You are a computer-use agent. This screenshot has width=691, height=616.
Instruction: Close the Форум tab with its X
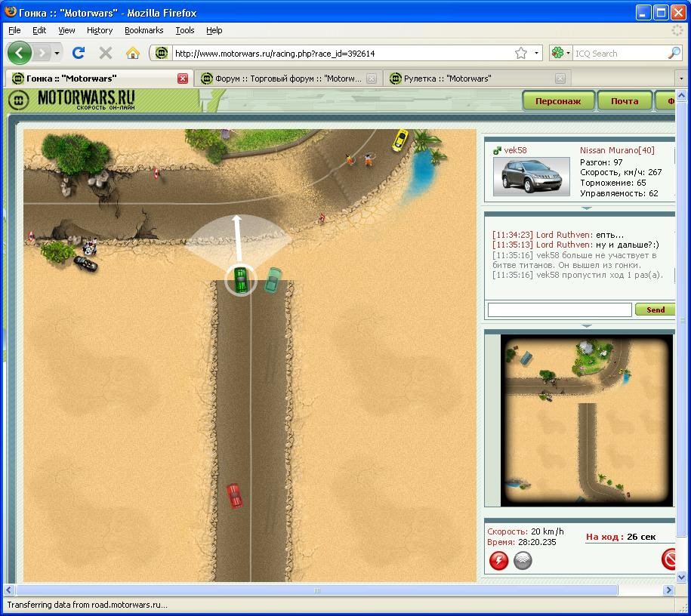pos(372,79)
